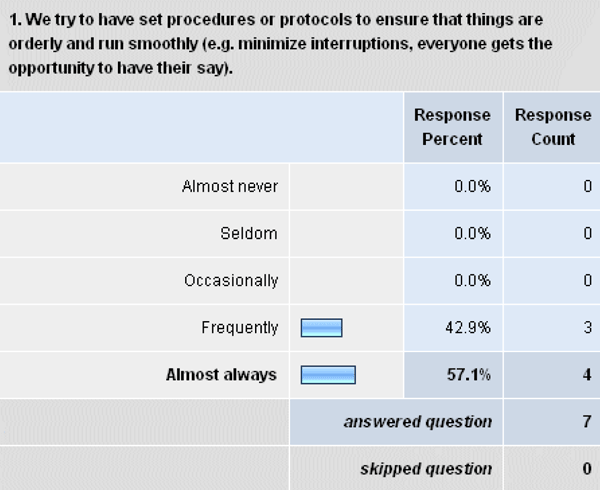600x490 pixels.
Task: Select the "Occasionally" answer label
Action: pos(231,280)
